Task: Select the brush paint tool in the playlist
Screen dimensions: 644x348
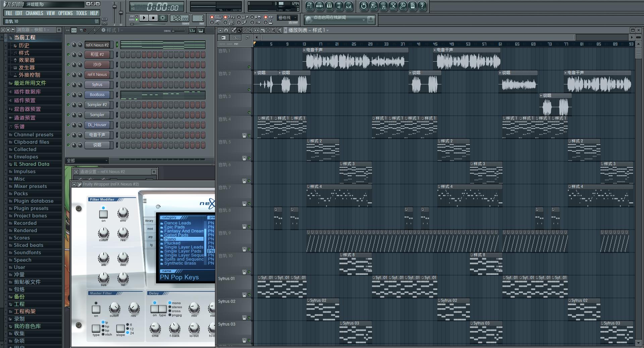Action: (239, 30)
